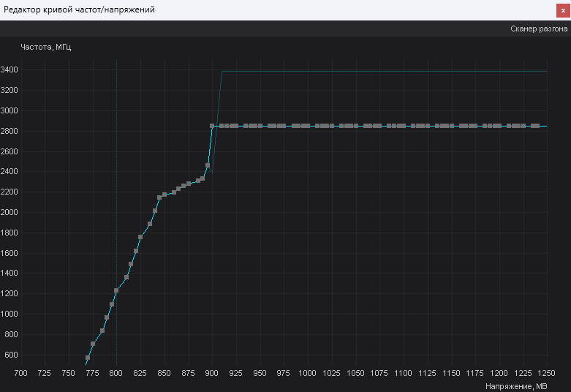Select the curve point at 775 mV

(93, 344)
